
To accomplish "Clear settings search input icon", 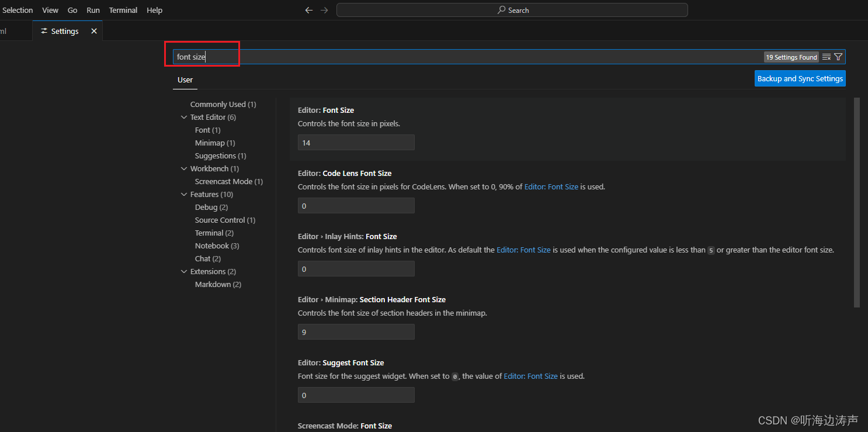I will (x=826, y=57).
